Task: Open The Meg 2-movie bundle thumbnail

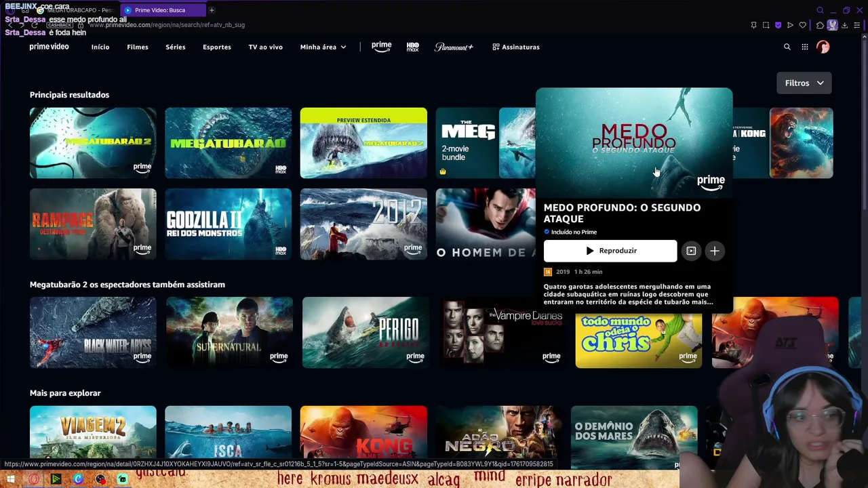Action: (x=485, y=143)
